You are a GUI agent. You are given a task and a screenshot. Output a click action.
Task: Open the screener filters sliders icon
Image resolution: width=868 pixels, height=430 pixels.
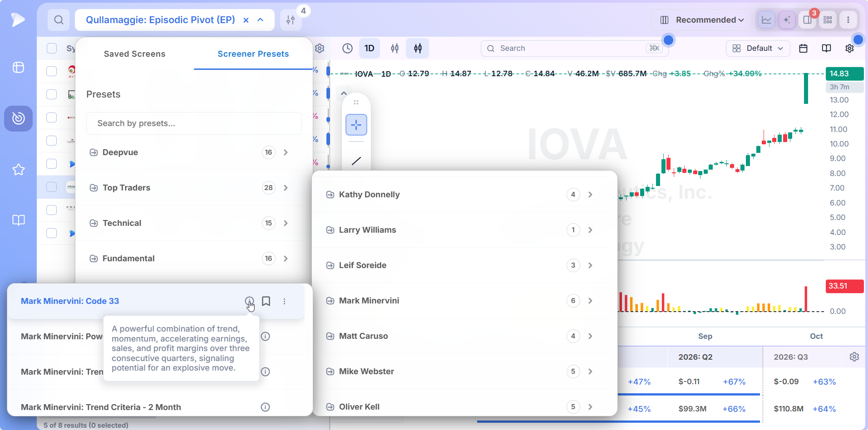[291, 20]
